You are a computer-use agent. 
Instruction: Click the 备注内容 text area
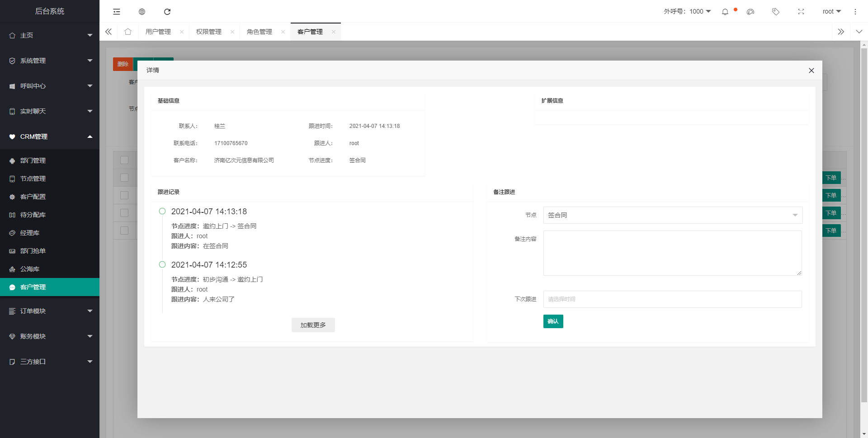[x=672, y=253]
